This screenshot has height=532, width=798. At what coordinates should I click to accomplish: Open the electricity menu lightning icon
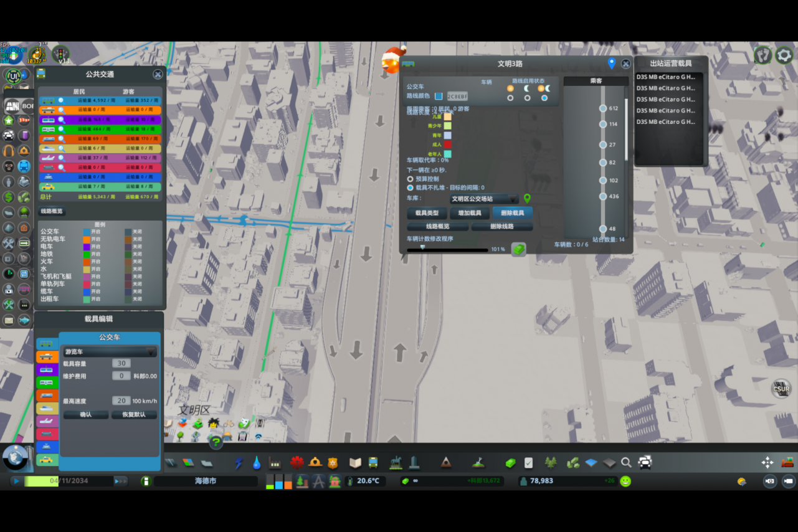pyautogui.click(x=239, y=463)
